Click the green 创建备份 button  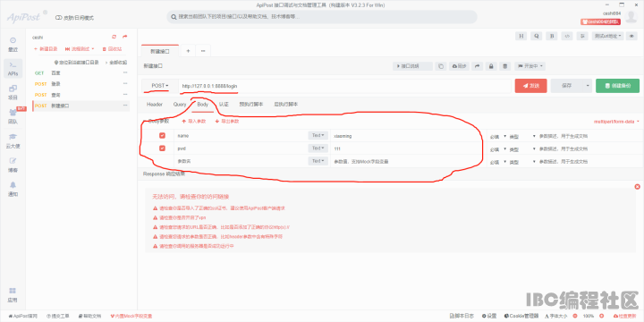(617, 86)
